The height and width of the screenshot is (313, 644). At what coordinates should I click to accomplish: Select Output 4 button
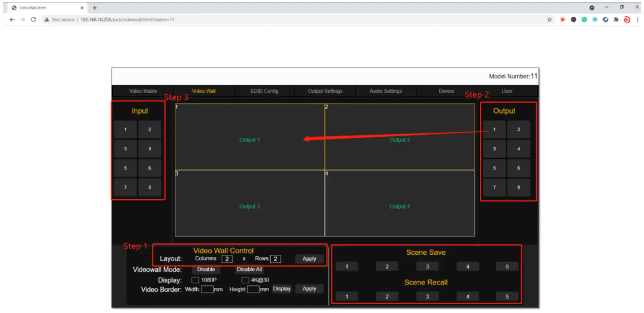pyautogui.click(x=519, y=149)
